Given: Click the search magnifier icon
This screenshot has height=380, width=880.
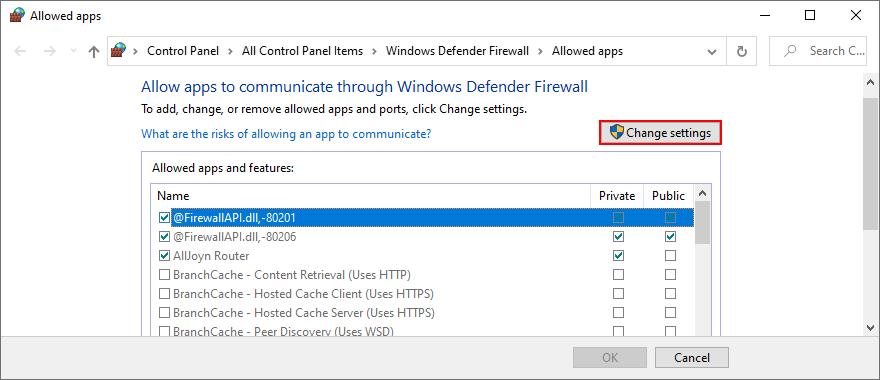Looking at the screenshot, I should [x=790, y=51].
